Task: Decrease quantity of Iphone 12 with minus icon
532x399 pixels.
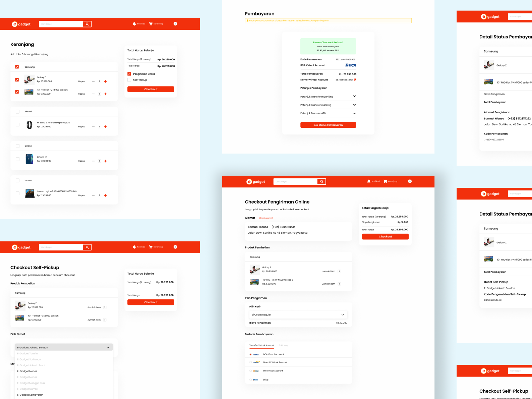Action: tap(93, 161)
